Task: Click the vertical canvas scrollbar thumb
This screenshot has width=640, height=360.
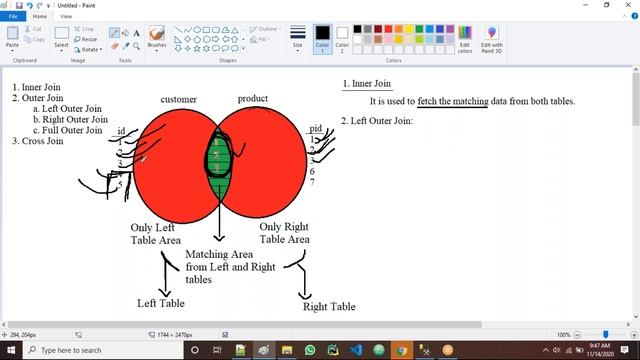Action: click(x=636, y=100)
